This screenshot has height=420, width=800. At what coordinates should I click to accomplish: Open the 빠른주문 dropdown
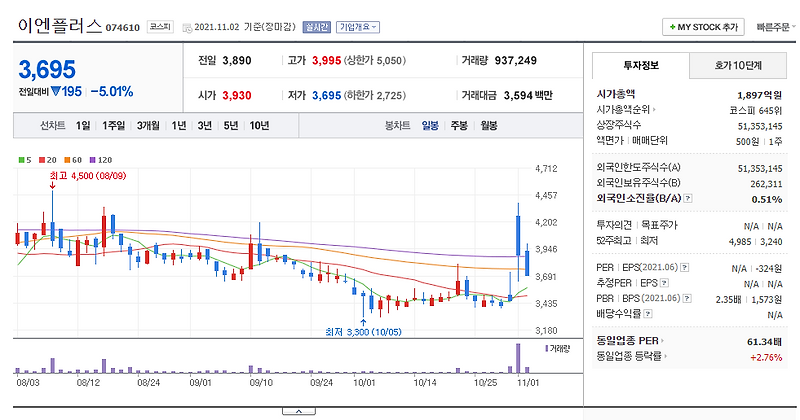coord(776,27)
